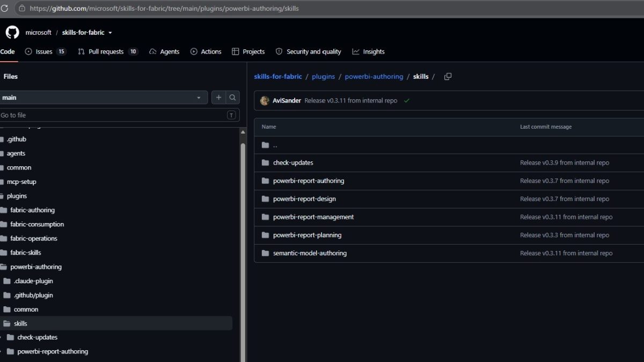Click folder icon of semantic-model-authoring row
This screenshot has width=644, height=362.
[265, 253]
